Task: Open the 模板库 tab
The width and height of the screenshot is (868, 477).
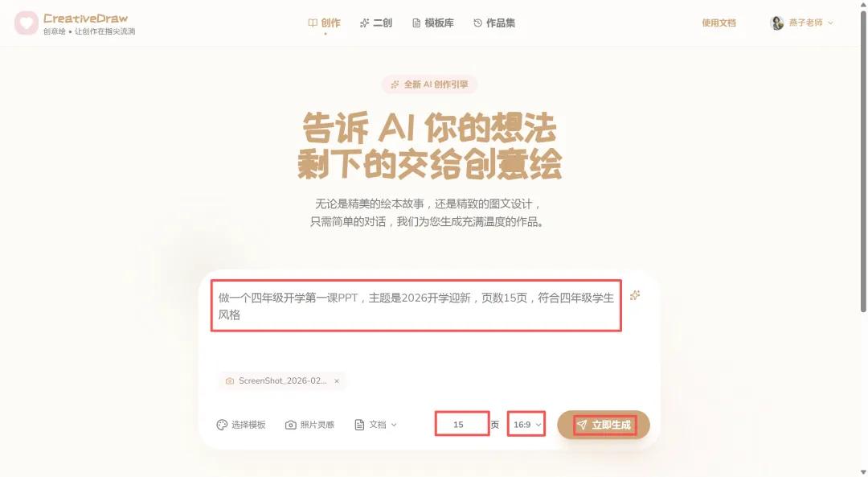Action: [x=433, y=23]
